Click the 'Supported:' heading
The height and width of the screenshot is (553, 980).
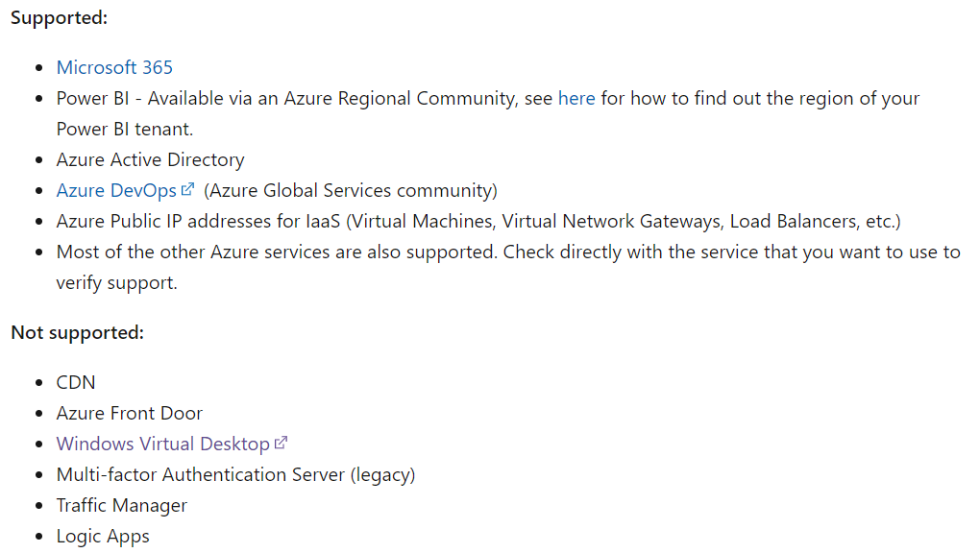point(59,18)
